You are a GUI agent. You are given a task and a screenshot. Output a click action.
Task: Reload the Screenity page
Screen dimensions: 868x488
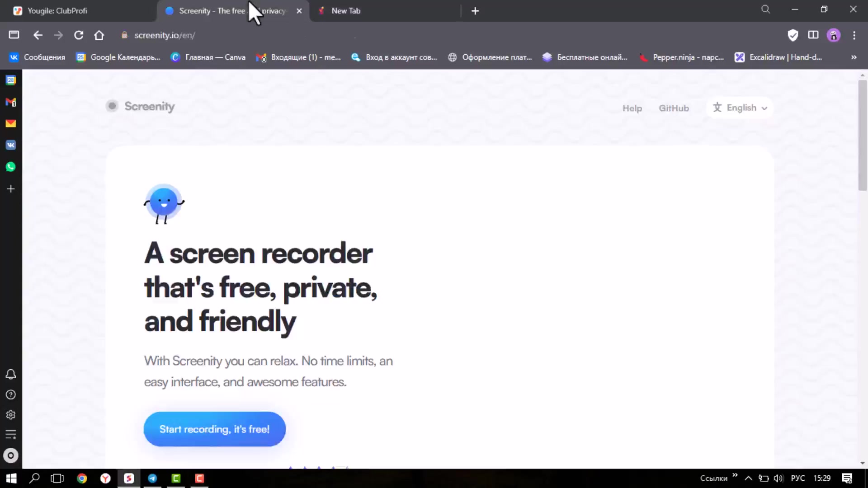[79, 35]
